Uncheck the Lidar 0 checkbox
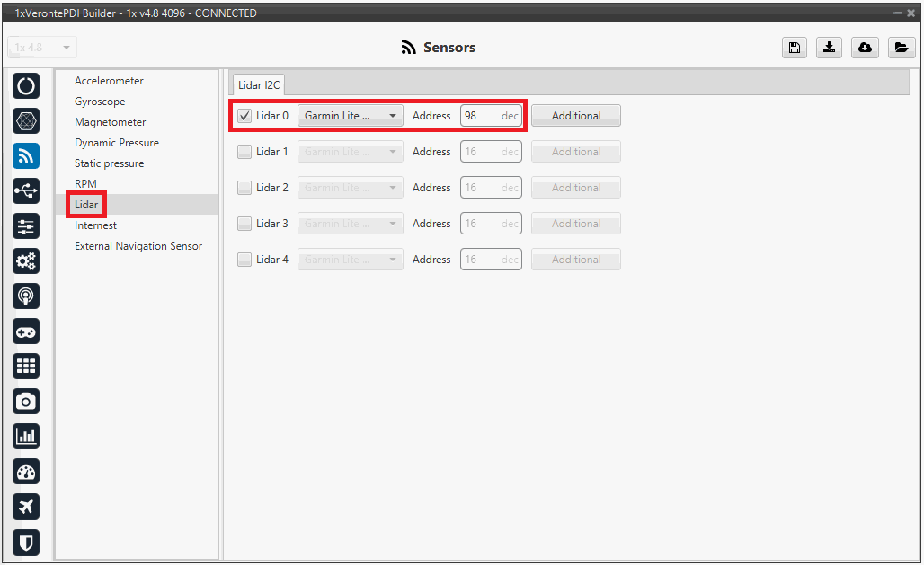Image resolution: width=924 pixels, height=565 pixels. [x=244, y=116]
